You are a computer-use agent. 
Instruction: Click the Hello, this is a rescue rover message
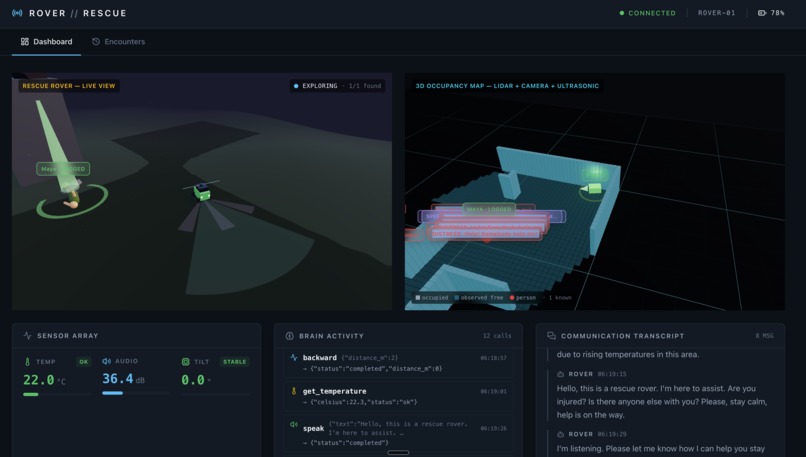(662, 401)
